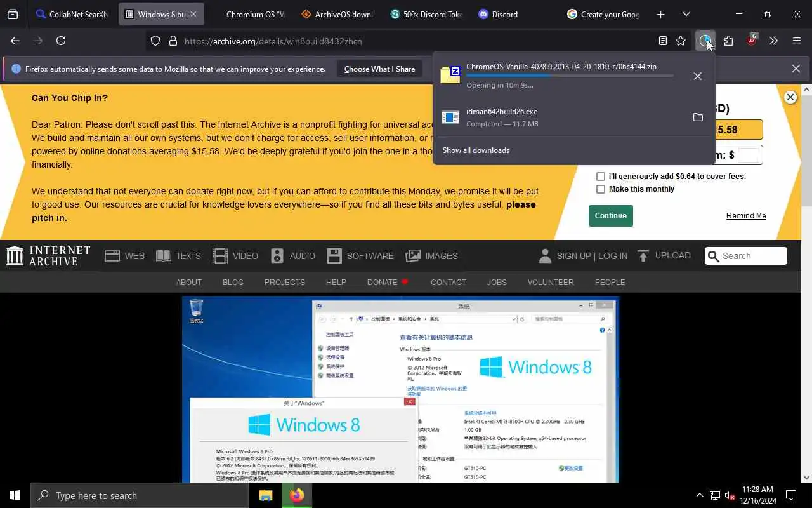
Task: Toggle reader view icon
Action: tap(662, 41)
